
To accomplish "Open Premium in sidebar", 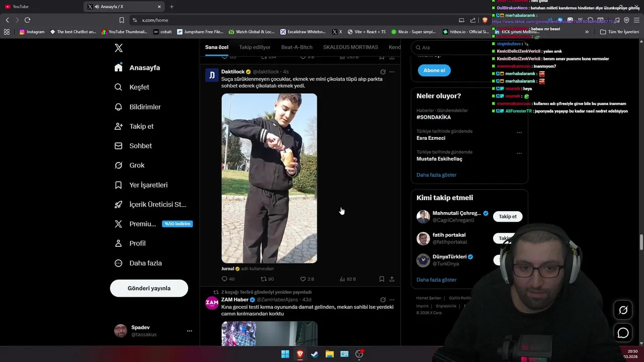I will (153, 224).
